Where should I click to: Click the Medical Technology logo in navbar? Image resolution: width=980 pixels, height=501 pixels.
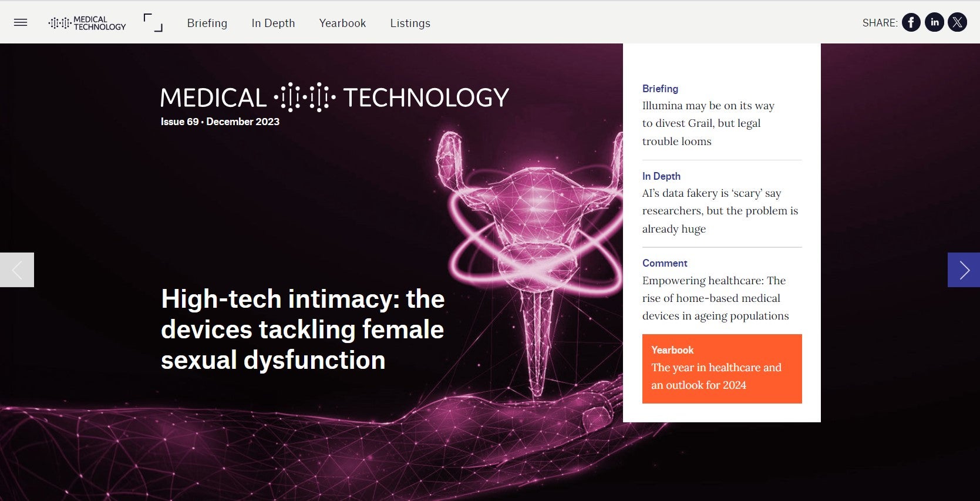click(x=87, y=23)
